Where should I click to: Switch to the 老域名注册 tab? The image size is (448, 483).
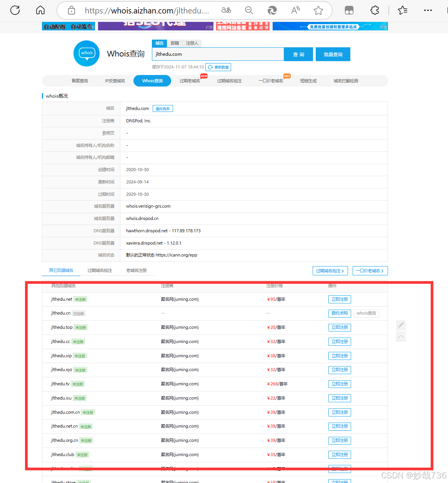point(137,270)
